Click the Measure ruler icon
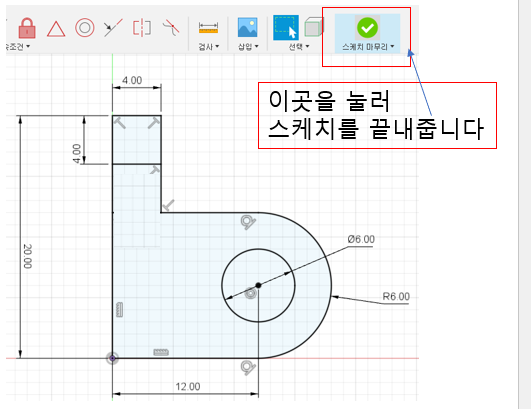This screenshot has width=531, height=409. point(208,28)
